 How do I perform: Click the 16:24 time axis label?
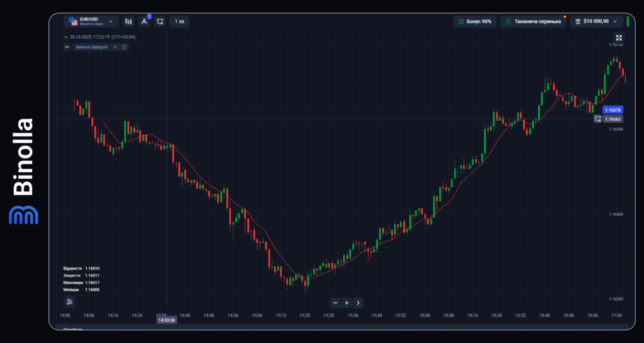pos(497,315)
